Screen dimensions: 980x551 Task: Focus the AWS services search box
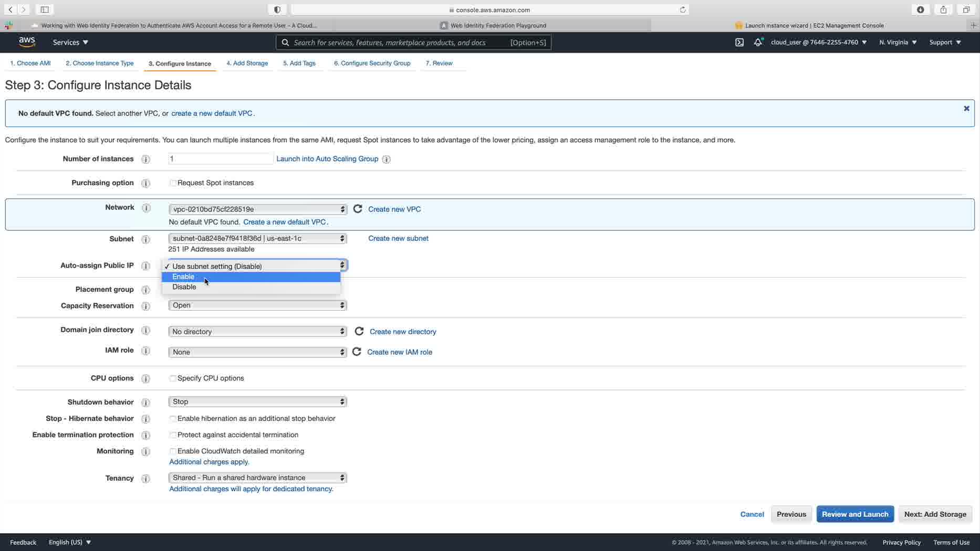click(x=413, y=43)
